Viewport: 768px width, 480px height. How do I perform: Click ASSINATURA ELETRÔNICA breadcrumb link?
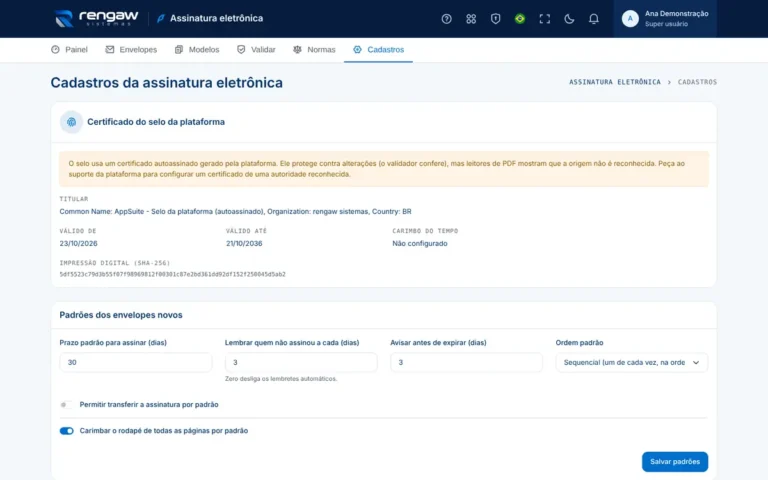coord(615,82)
